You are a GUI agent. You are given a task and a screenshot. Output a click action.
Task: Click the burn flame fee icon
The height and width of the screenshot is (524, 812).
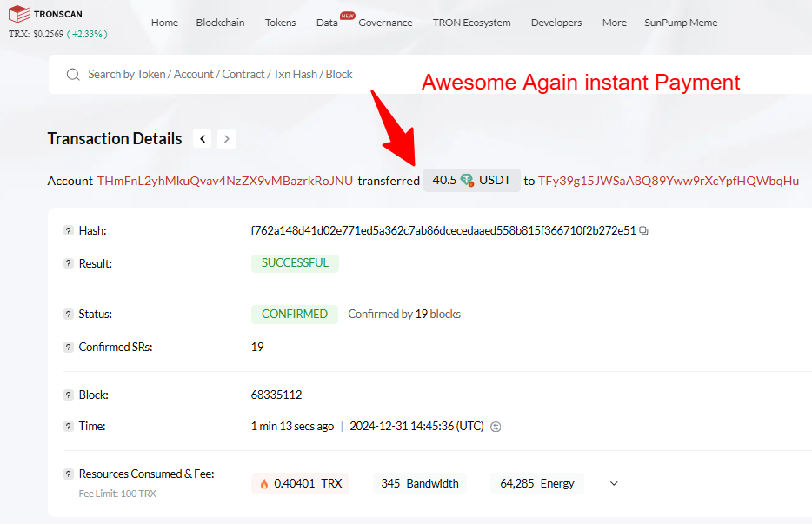point(264,484)
